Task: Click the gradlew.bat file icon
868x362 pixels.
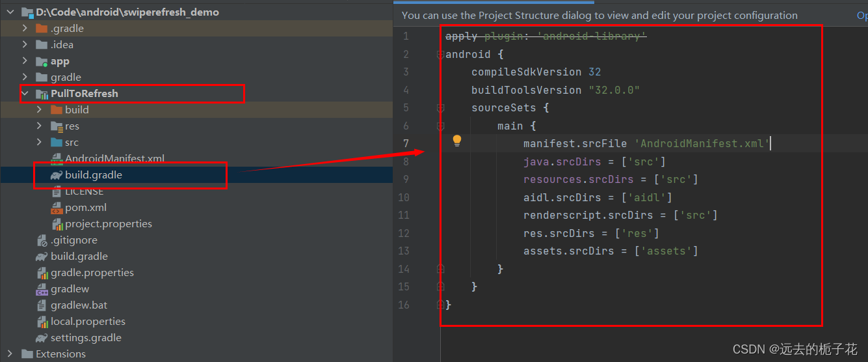Action: pos(42,305)
